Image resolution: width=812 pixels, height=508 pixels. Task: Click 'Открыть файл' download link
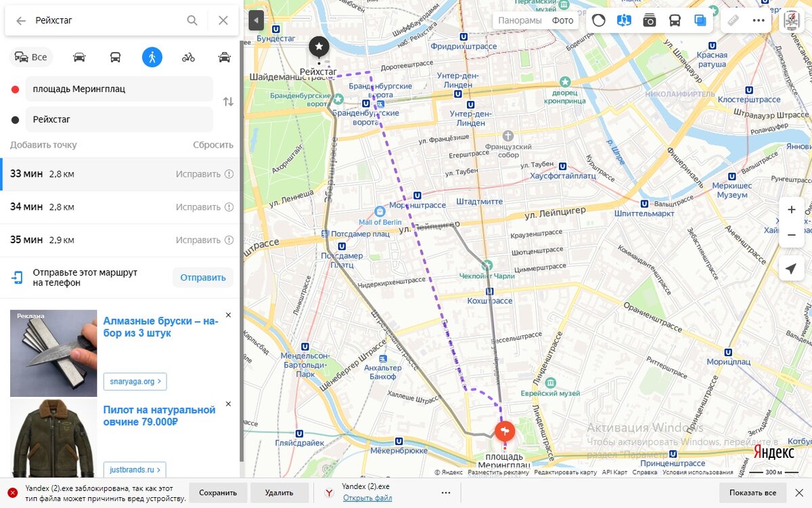(x=367, y=498)
